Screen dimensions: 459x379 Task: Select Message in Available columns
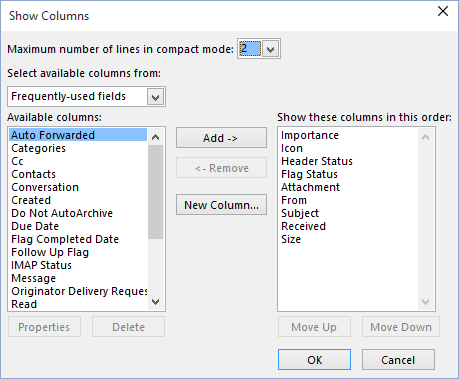click(x=78, y=278)
